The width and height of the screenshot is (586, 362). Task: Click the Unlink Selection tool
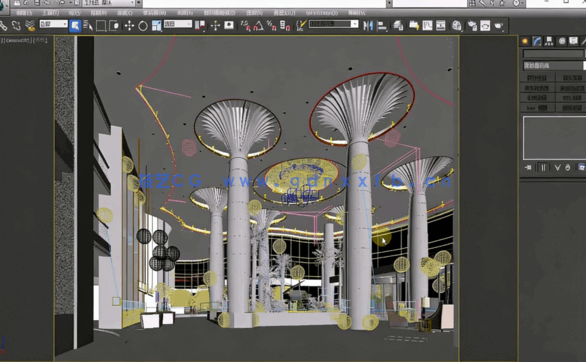click(16, 25)
